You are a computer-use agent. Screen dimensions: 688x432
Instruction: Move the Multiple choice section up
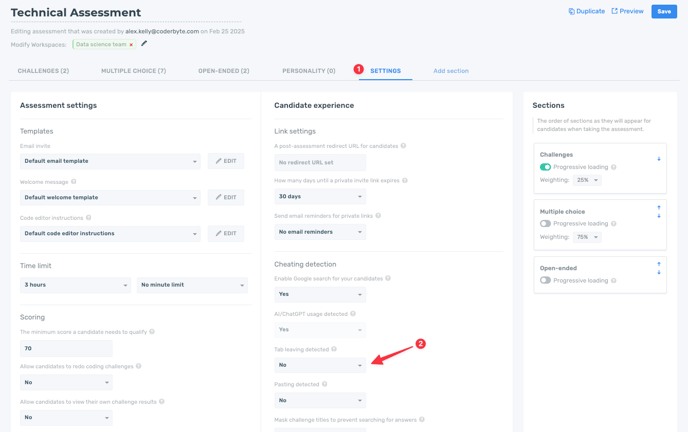click(x=659, y=207)
